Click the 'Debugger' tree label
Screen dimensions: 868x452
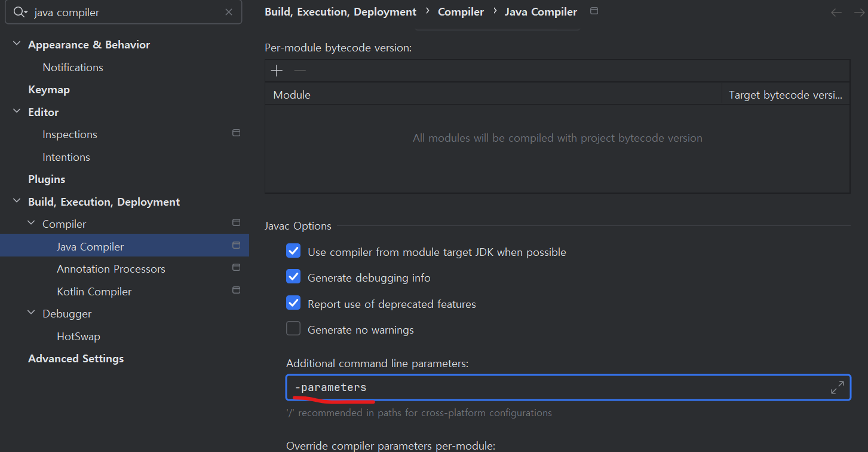point(67,314)
